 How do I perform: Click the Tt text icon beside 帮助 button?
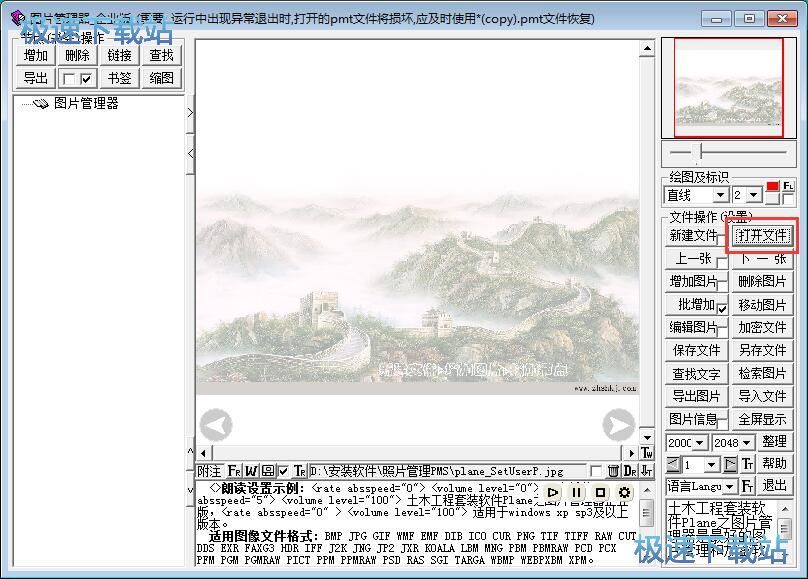coord(748,463)
